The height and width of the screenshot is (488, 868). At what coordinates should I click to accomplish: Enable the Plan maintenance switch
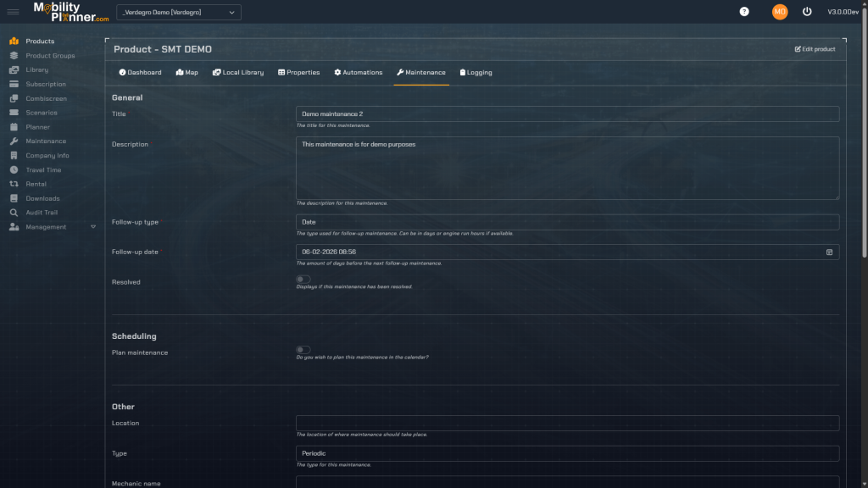[303, 350]
